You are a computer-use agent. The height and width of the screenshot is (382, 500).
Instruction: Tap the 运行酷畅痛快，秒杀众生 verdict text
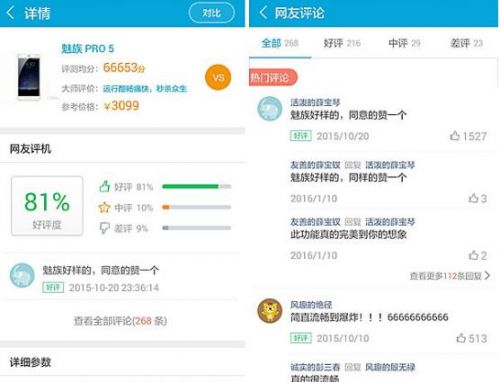point(145,89)
